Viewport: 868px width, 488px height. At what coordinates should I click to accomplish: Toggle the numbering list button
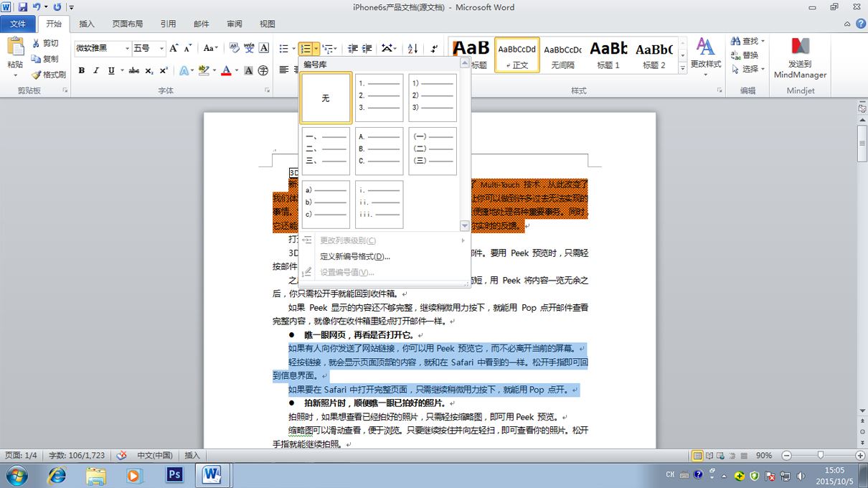(306, 49)
